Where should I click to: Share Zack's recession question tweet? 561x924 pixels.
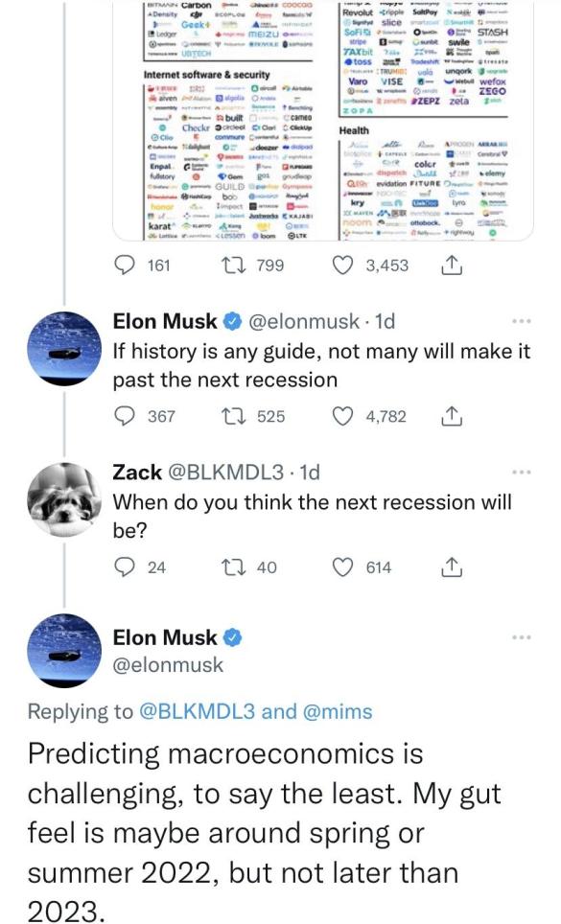click(x=451, y=567)
